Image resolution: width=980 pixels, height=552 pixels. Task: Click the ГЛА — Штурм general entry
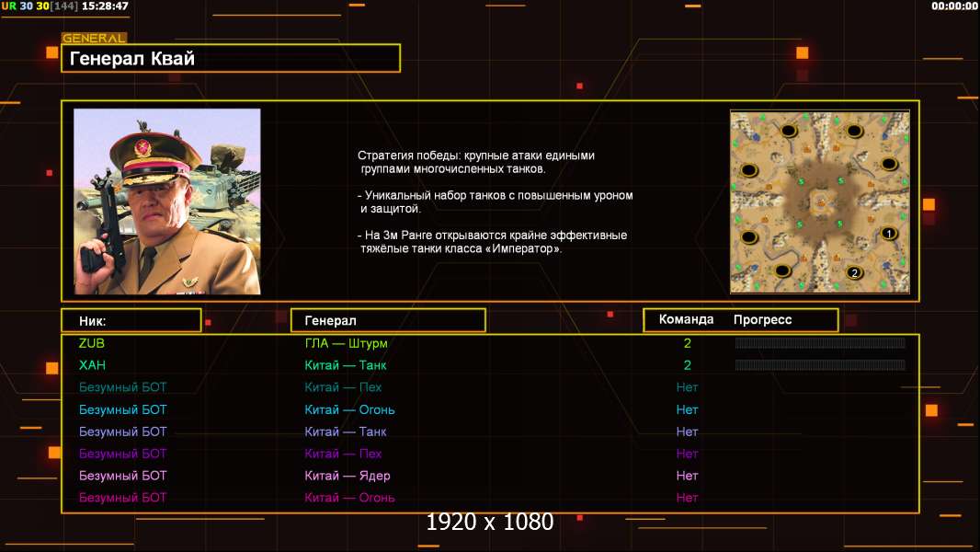point(346,343)
